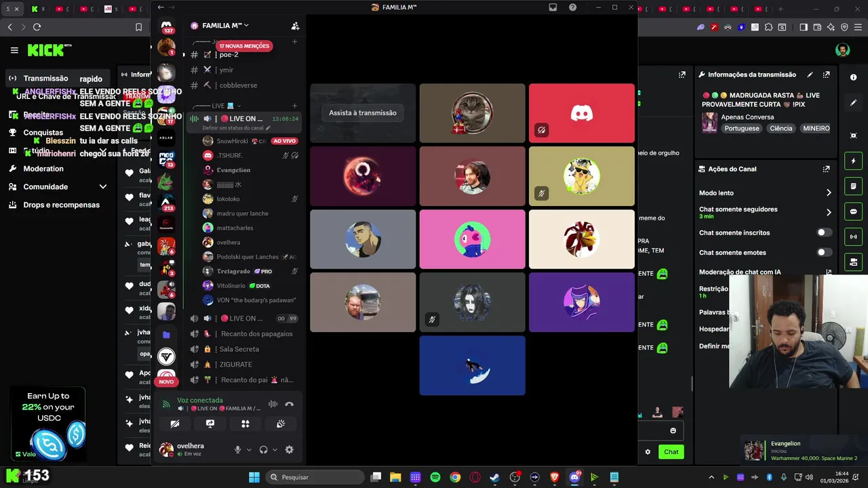Open headphone output options arrow
Screen dimensions: 868x488
click(275, 449)
